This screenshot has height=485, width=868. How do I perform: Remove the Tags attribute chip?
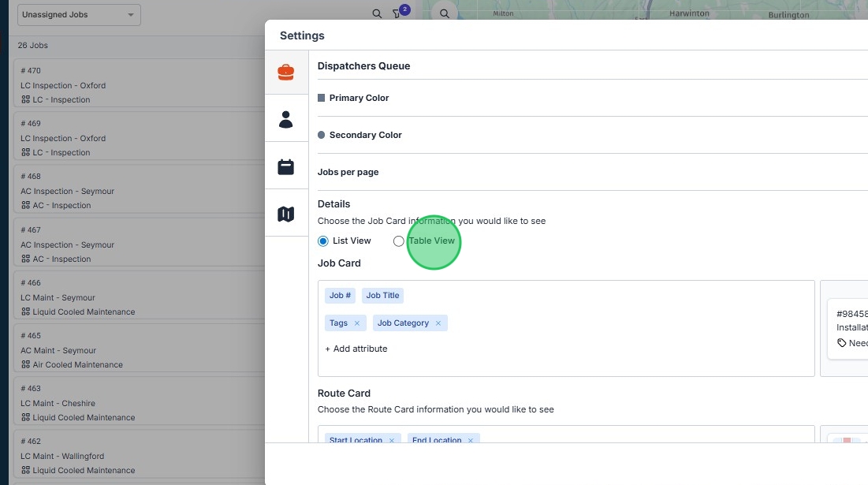tap(357, 323)
